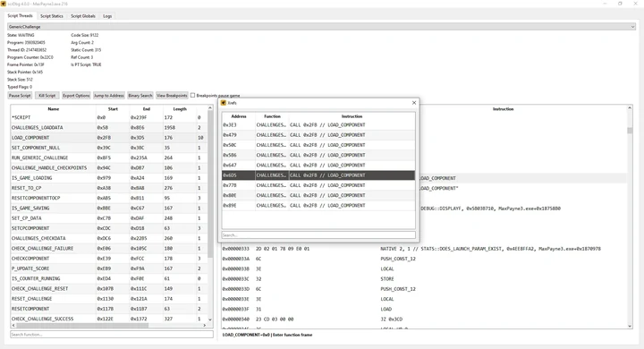This screenshot has height=349, width=644.
Task: Click the Pause Script button
Action: coord(20,96)
